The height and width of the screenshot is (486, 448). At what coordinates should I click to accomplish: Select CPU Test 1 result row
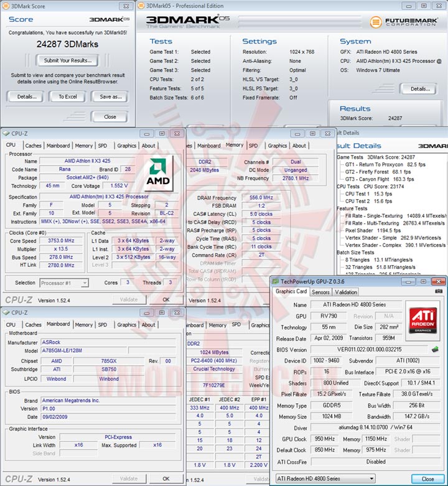point(368,194)
